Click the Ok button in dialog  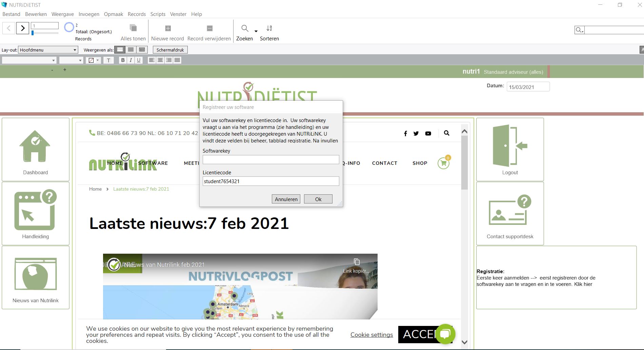(x=318, y=199)
